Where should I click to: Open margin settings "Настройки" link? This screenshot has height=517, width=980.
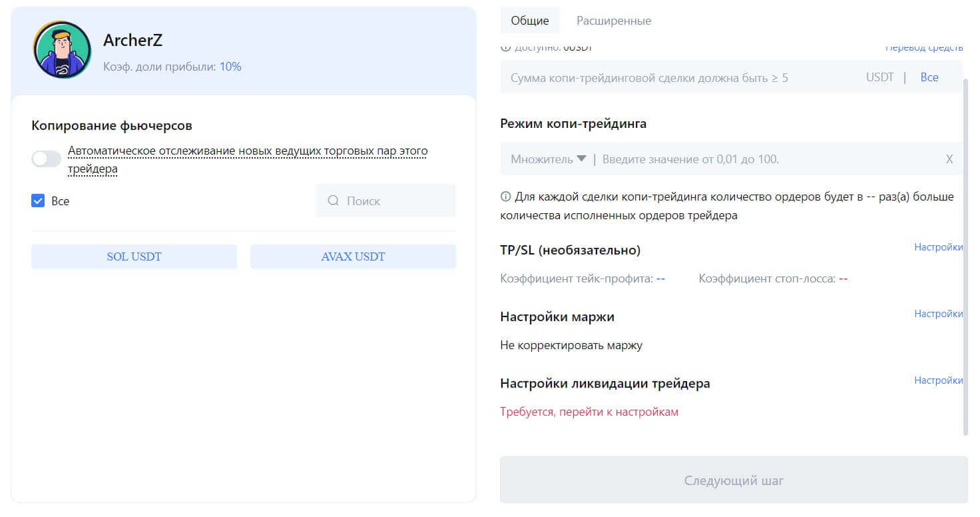pyautogui.click(x=938, y=314)
